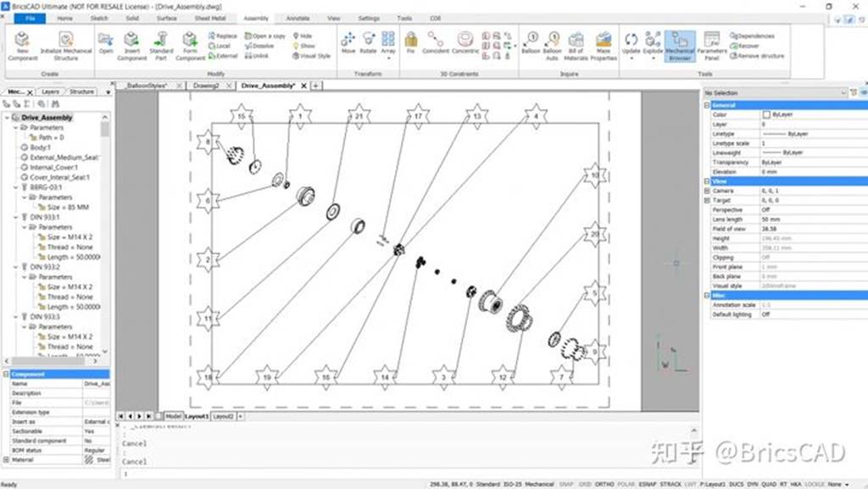Collapse the Drive_Assembly tree root
Screen dimensions: 868x489
coord(7,118)
